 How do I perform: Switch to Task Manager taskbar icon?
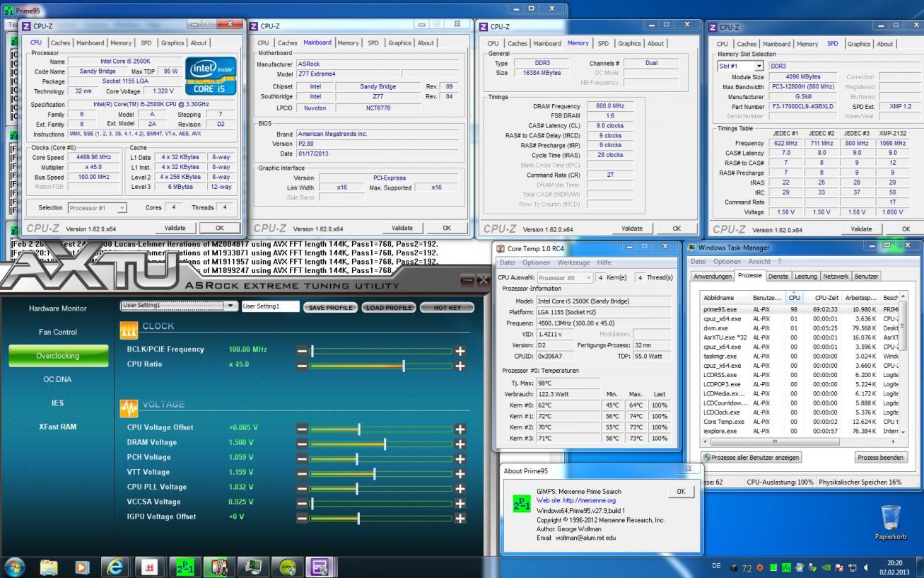tap(252, 567)
